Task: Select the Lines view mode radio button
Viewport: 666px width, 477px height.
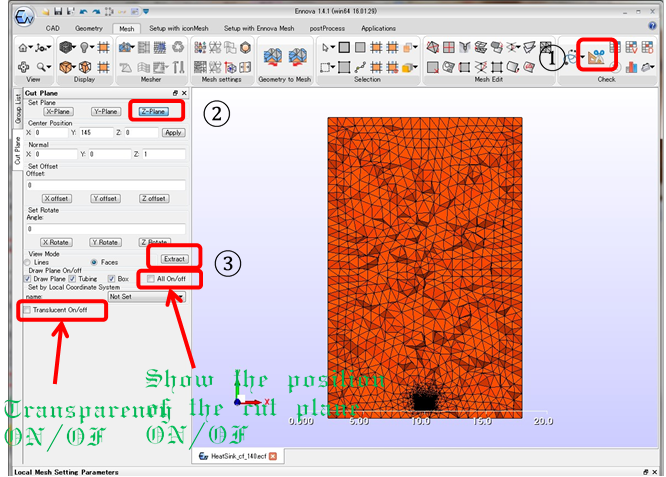Action: coord(28,262)
